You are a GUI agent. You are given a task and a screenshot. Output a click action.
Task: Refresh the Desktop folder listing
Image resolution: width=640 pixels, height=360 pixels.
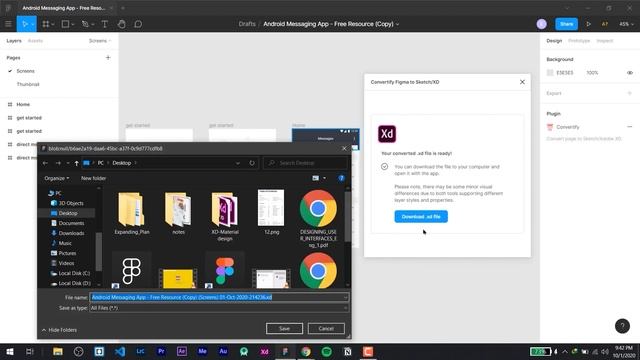[252, 163]
